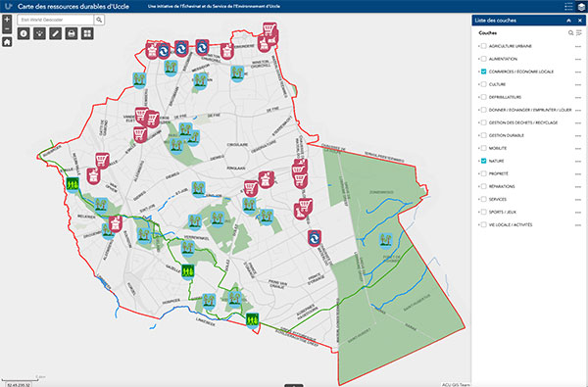Expand the COMMERCES / ECONOMIE LOCALE layer arrow
This screenshot has width=588, height=387.
click(x=479, y=72)
